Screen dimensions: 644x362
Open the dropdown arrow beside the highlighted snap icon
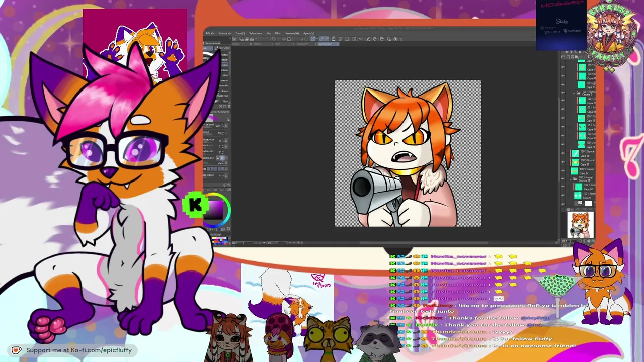(318, 39)
